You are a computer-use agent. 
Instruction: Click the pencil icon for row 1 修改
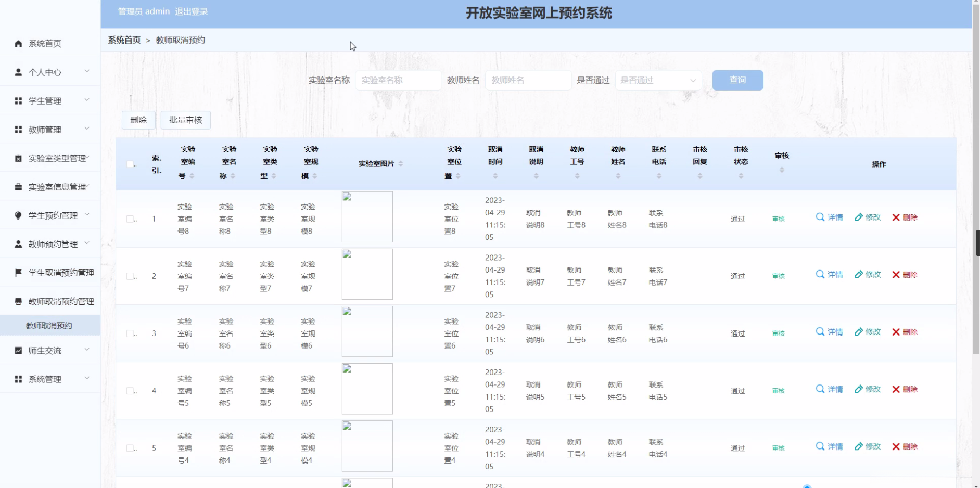859,217
